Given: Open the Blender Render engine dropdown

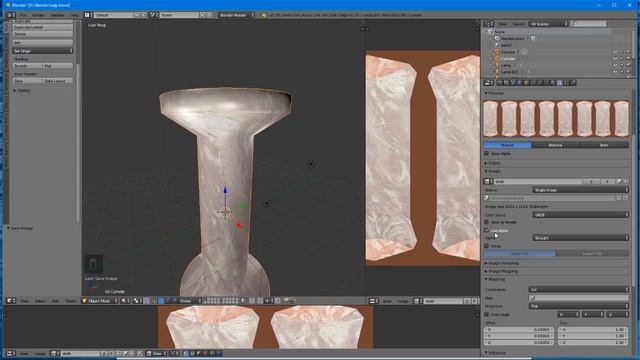Looking at the screenshot, I should [x=236, y=15].
